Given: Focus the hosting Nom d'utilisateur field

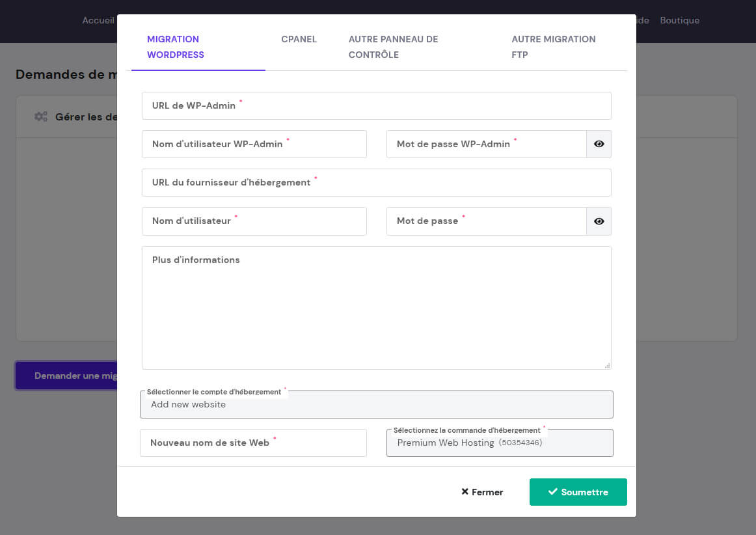Looking at the screenshot, I should coord(254,221).
